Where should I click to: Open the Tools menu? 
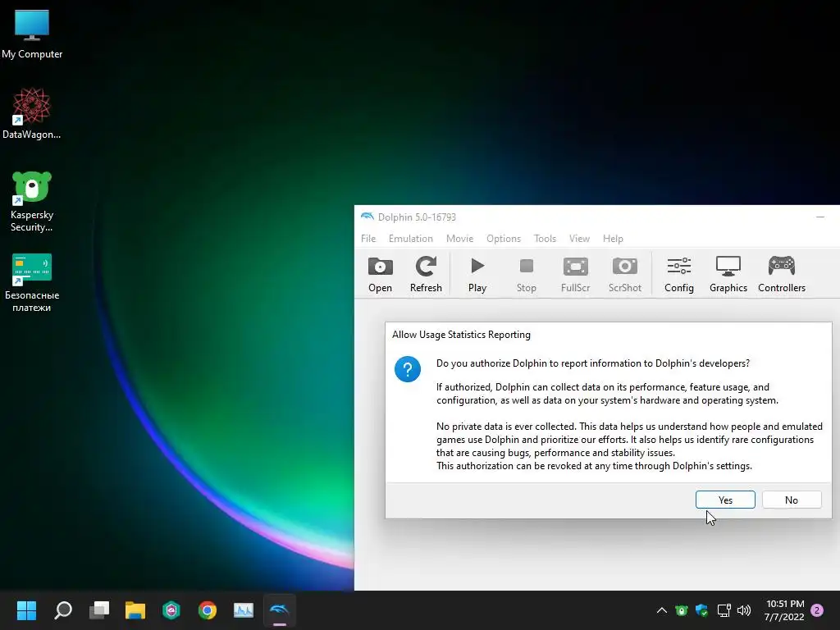click(x=545, y=239)
